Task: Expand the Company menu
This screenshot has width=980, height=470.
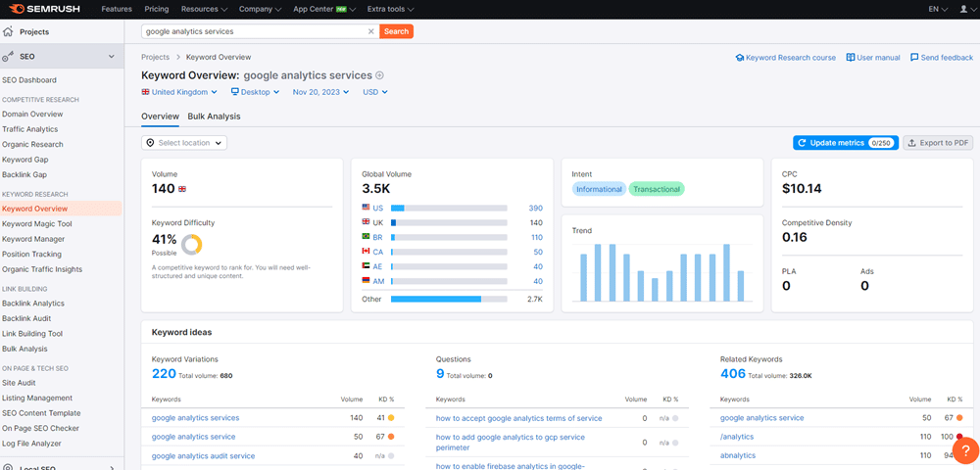Action: click(x=260, y=10)
